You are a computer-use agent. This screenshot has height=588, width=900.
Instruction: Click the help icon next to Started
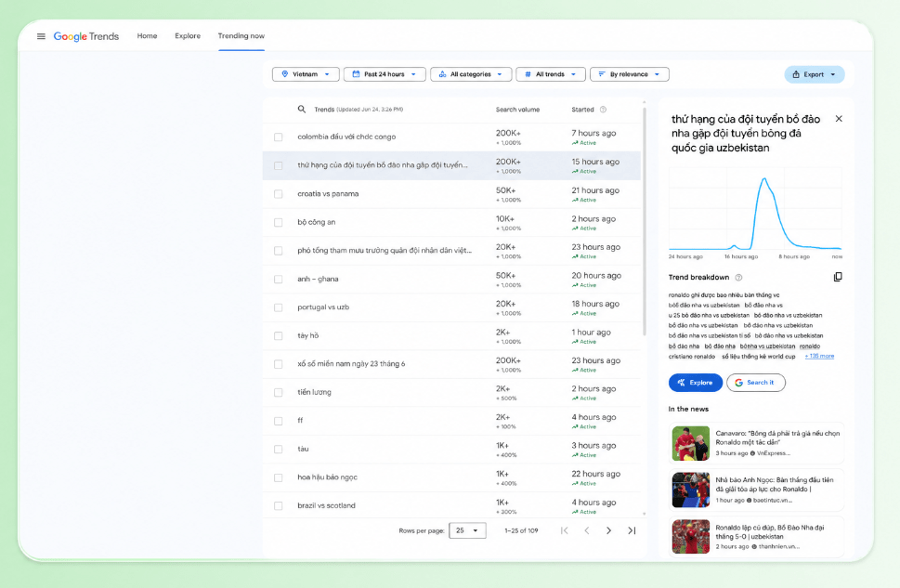click(x=603, y=110)
